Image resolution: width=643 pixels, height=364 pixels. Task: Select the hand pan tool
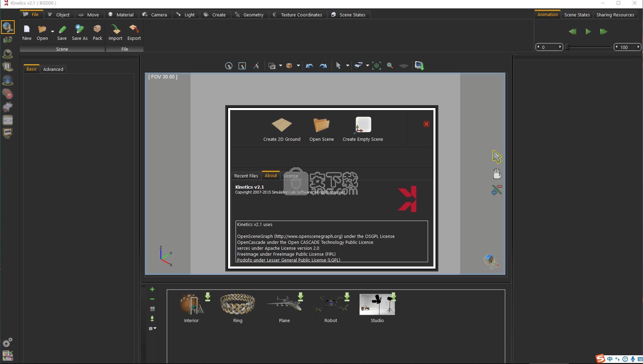click(x=497, y=174)
